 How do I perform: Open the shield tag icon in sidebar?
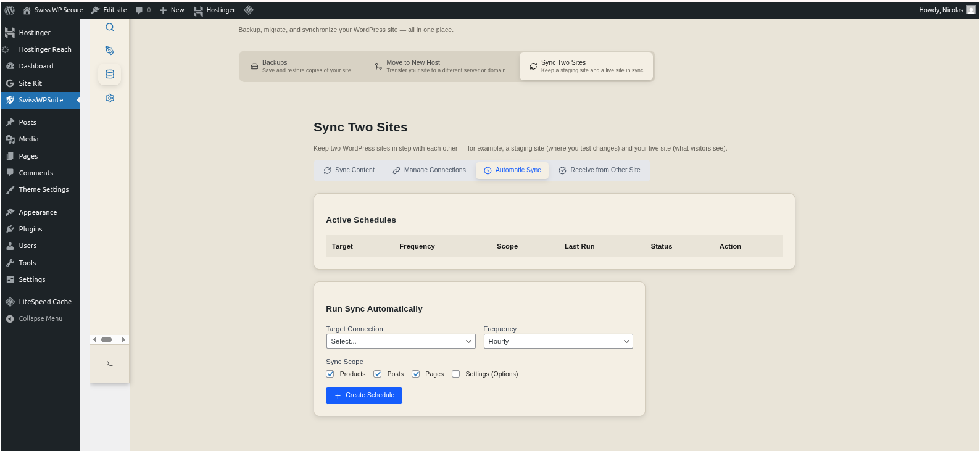(110, 51)
